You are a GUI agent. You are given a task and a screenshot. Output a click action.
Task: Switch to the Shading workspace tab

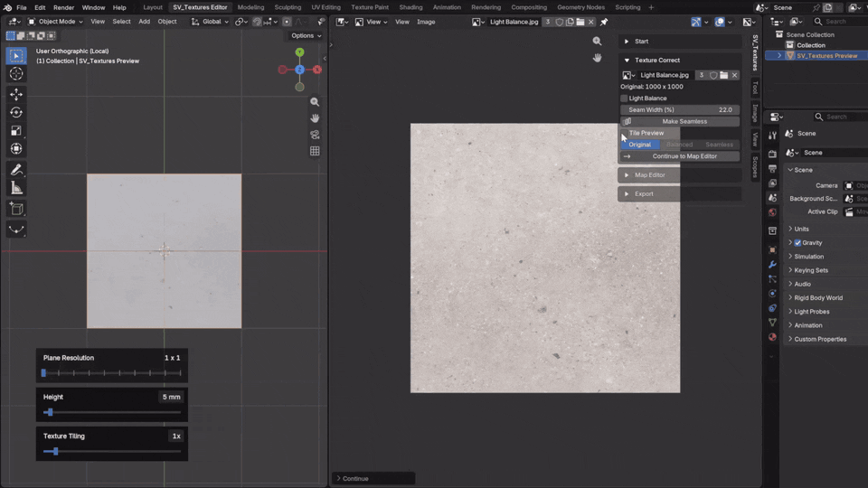click(410, 8)
